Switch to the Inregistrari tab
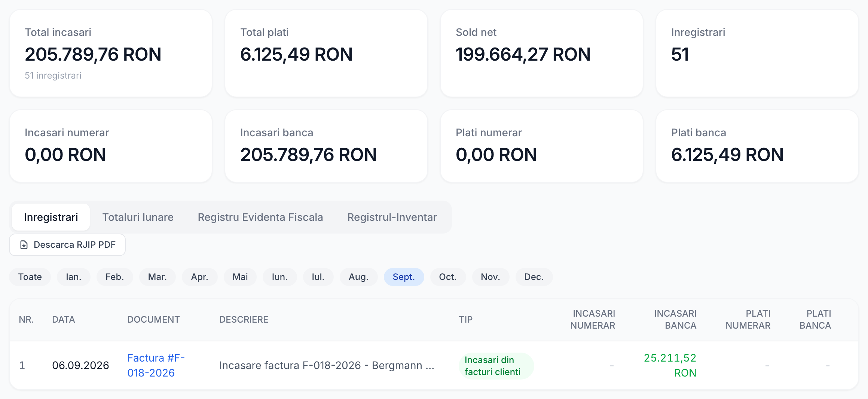 tap(51, 217)
